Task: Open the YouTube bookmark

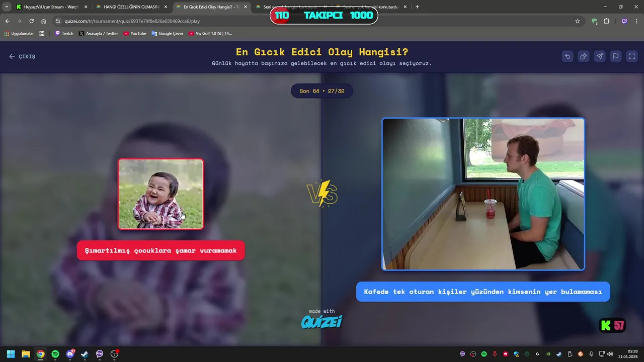Action: click(135, 34)
